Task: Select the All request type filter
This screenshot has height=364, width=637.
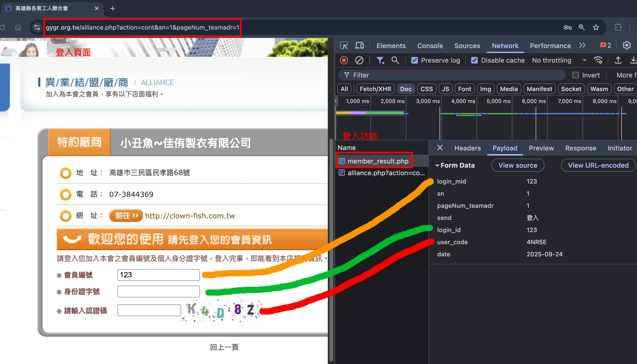Action: [x=344, y=89]
